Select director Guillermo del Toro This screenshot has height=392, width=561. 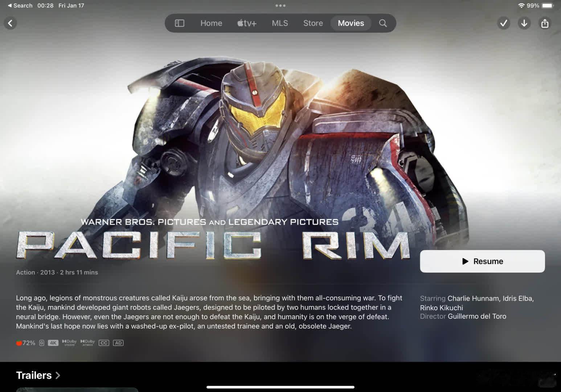point(477,316)
